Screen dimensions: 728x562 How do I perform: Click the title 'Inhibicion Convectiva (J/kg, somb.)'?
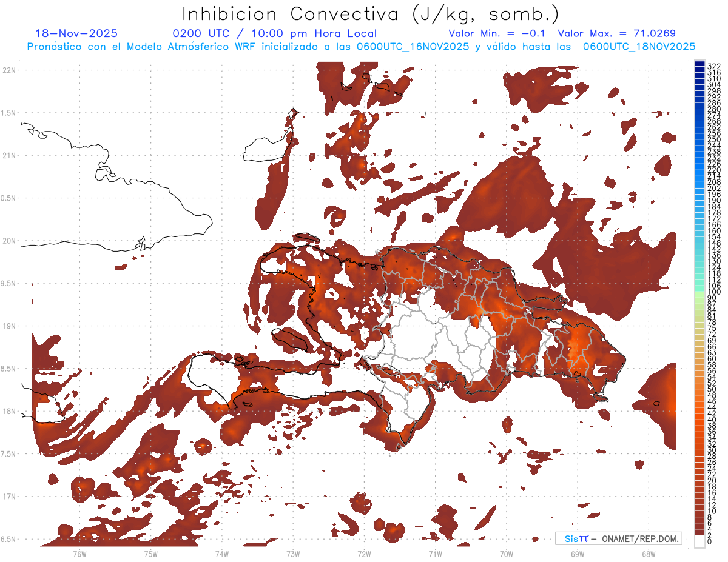tap(371, 14)
